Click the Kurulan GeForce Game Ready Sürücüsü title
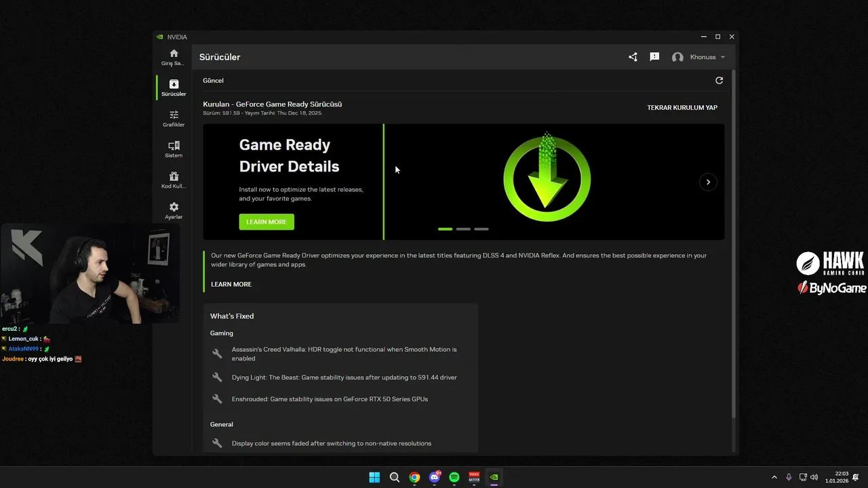The image size is (868, 488). (x=273, y=104)
